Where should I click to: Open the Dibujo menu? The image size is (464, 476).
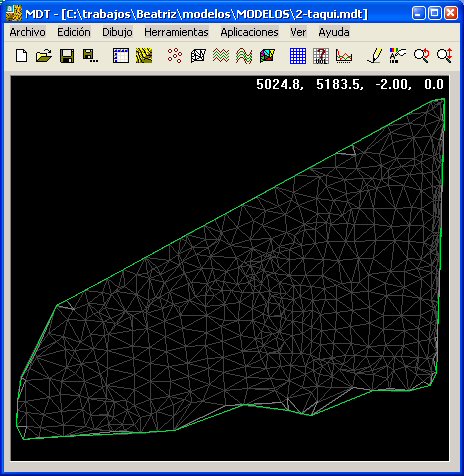(117, 32)
